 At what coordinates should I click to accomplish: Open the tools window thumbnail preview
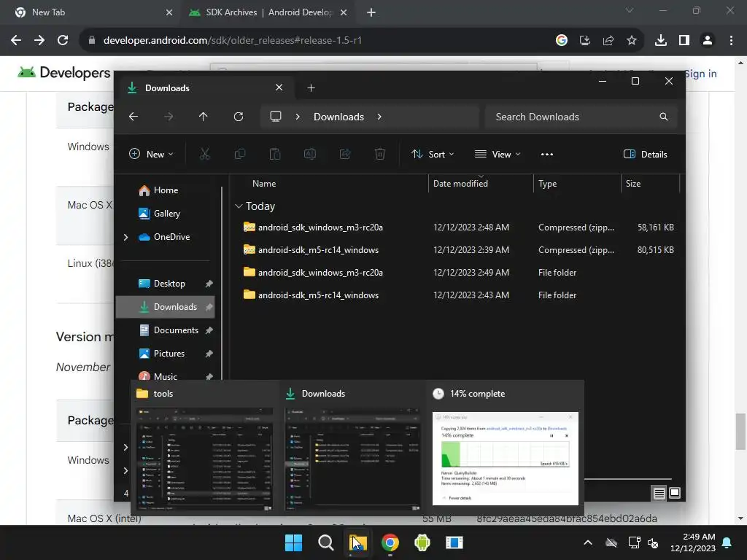coord(205,448)
